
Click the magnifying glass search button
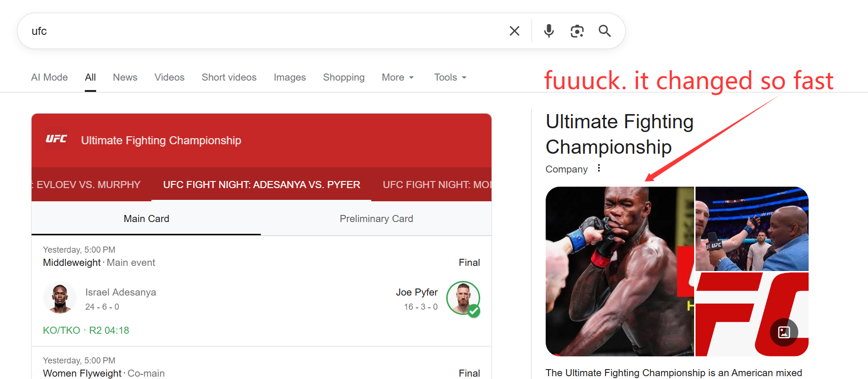[x=605, y=31]
